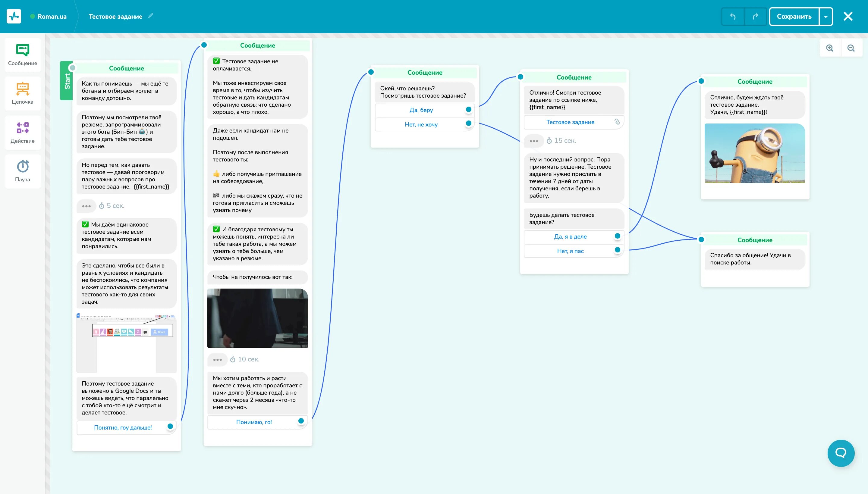Open the Тестовое задание link button

[x=570, y=122]
